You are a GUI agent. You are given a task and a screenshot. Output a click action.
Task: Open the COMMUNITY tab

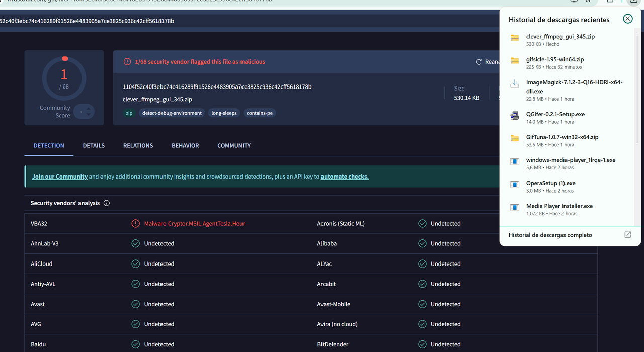coord(234,145)
